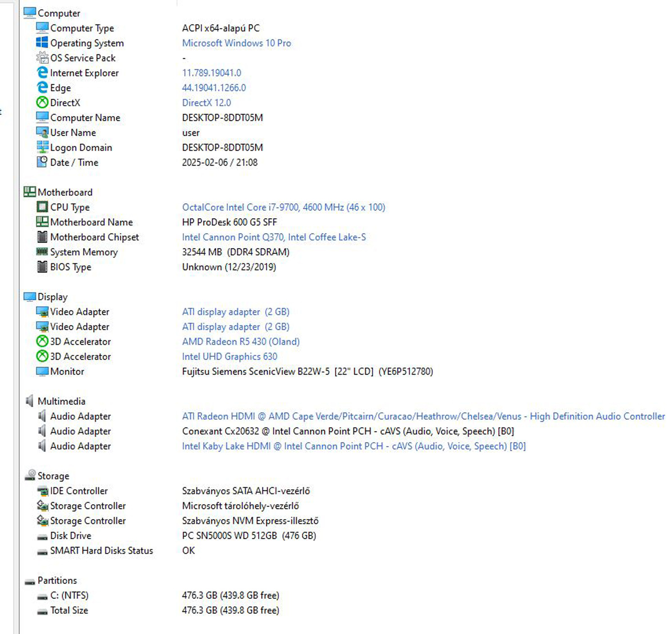Click the Operating System Windows logo icon

click(x=42, y=42)
